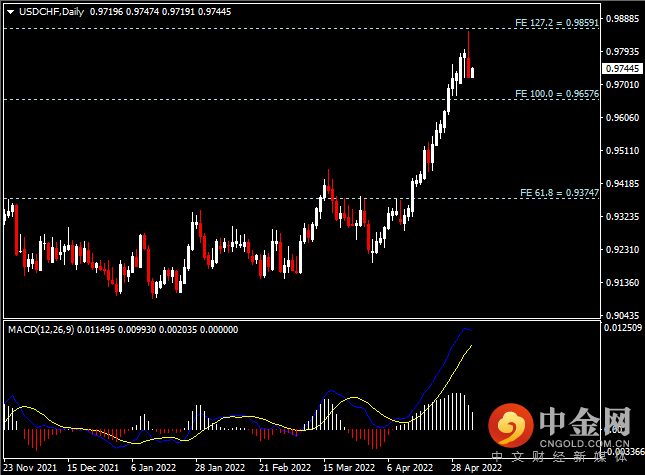Click the 15 Mar 2022 date marker
This screenshot has height=475, width=645.
coord(349,468)
